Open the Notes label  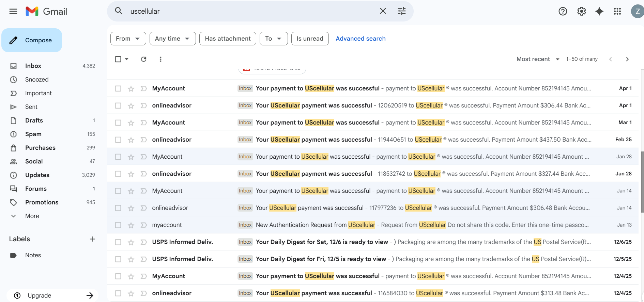click(x=33, y=255)
